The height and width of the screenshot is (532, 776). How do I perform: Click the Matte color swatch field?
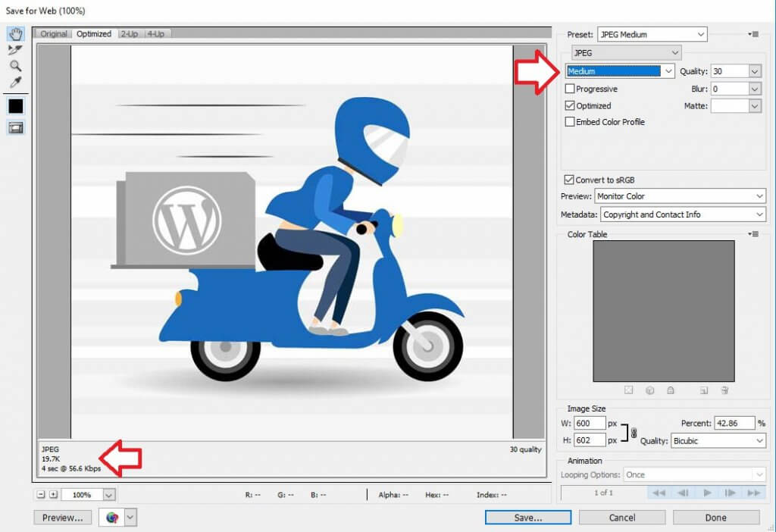coord(730,106)
